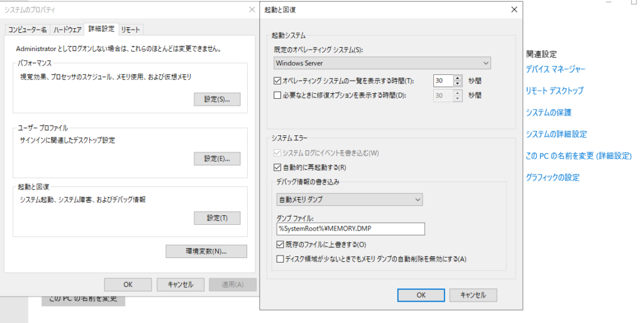
Task: Open 環境変数(N)... button
Action: pyautogui.click(x=206, y=251)
